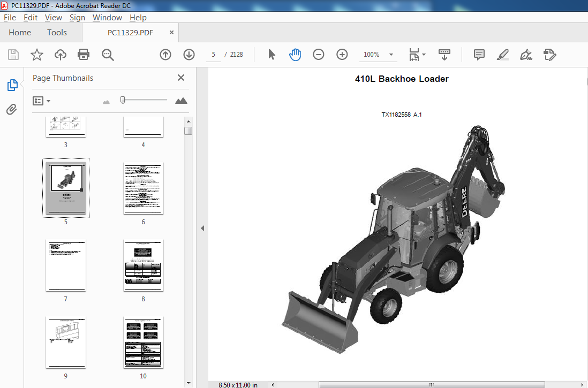This screenshot has width=588, height=388.
Task: Close the PC11329.PDF tab
Action: 171,33
